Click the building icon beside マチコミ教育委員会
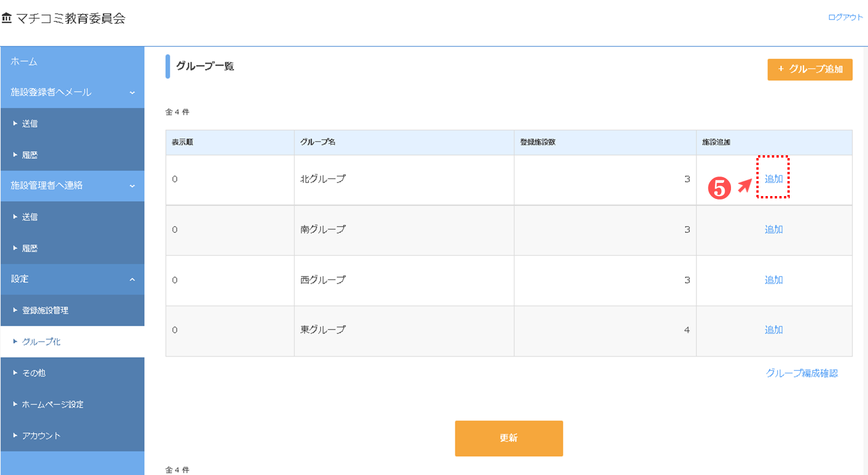 tap(7, 18)
